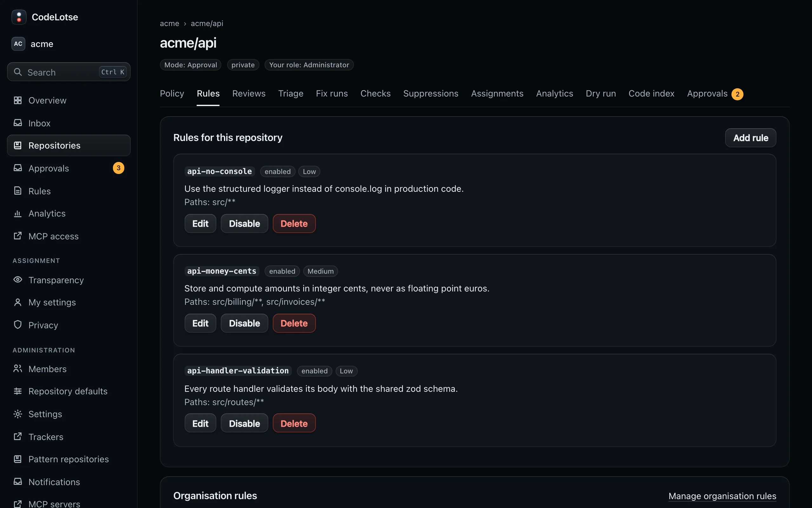Click the sidebar Rules document icon
The height and width of the screenshot is (508, 812).
pyautogui.click(x=18, y=191)
